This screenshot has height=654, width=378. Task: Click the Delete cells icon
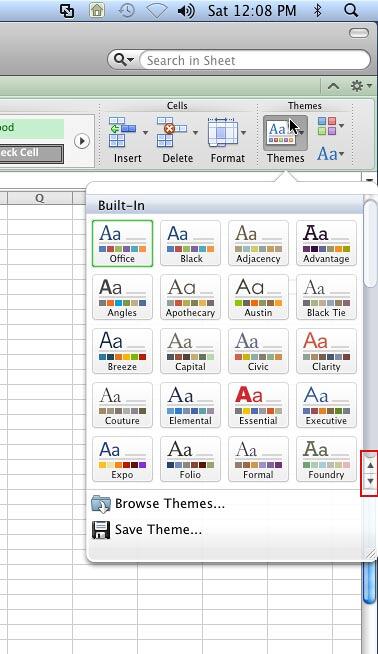click(172, 132)
